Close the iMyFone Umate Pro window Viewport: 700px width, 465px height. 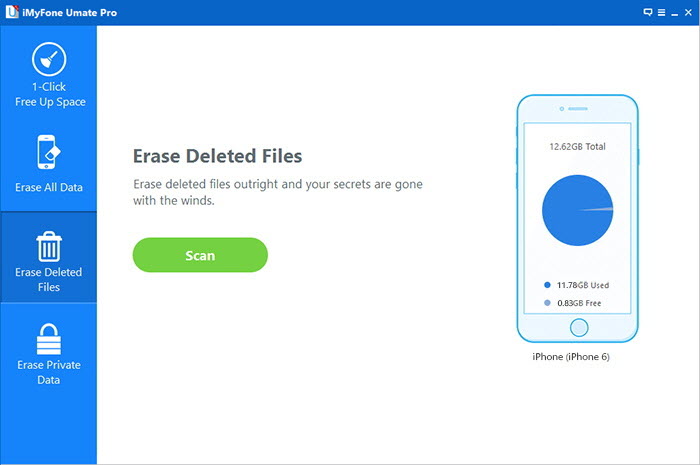689,12
